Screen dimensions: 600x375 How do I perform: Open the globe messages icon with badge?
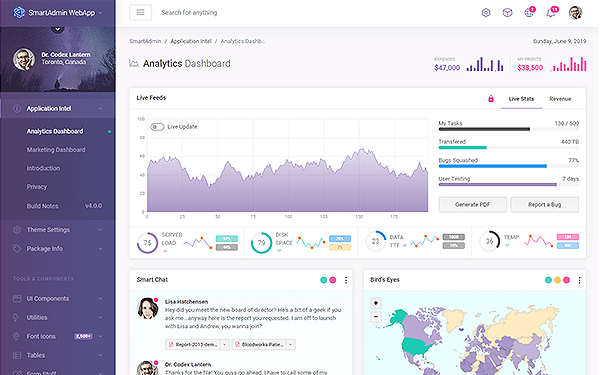click(529, 13)
